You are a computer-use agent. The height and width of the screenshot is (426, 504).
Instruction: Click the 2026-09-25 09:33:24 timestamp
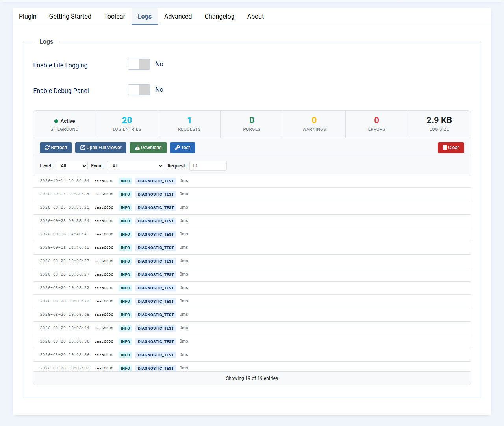pyautogui.click(x=65, y=221)
